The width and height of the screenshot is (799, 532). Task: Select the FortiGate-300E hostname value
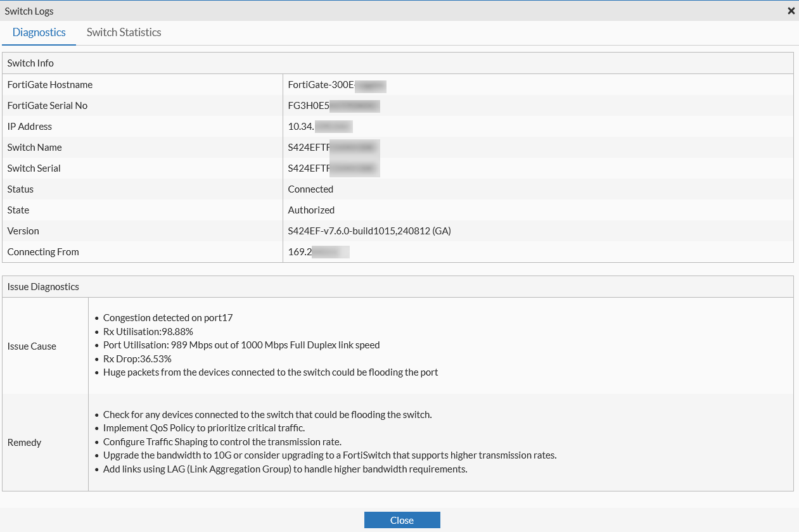coord(336,85)
